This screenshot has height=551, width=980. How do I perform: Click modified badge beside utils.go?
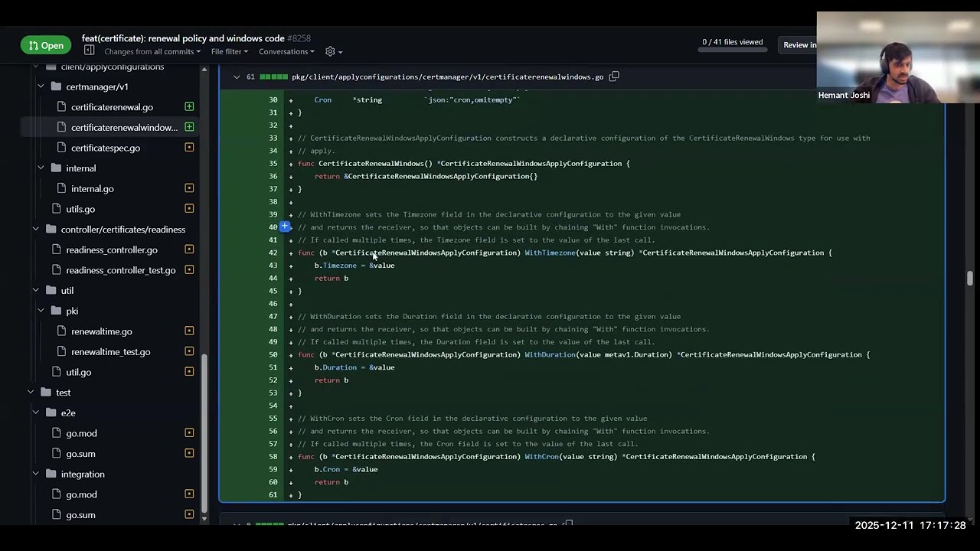[x=189, y=209]
